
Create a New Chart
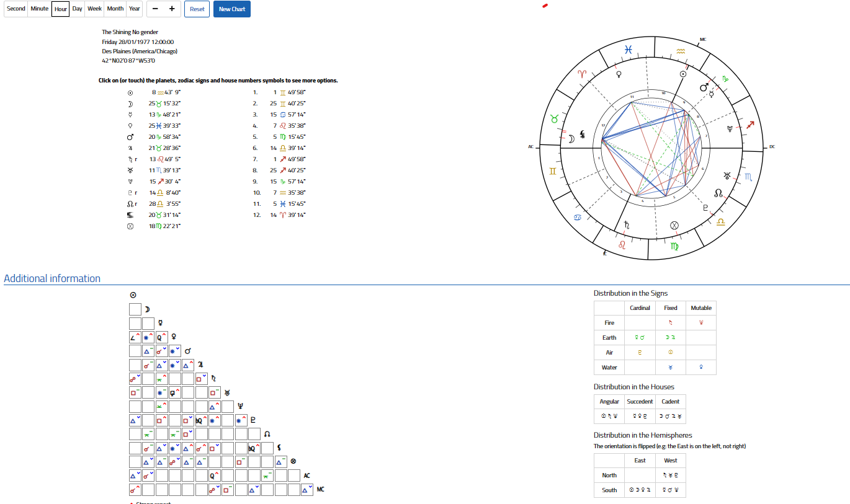pyautogui.click(x=232, y=9)
